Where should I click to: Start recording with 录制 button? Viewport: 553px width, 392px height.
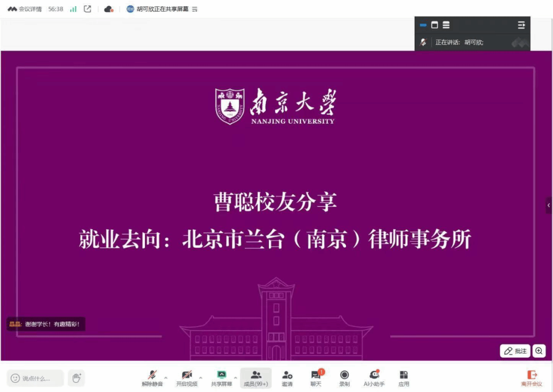click(345, 378)
